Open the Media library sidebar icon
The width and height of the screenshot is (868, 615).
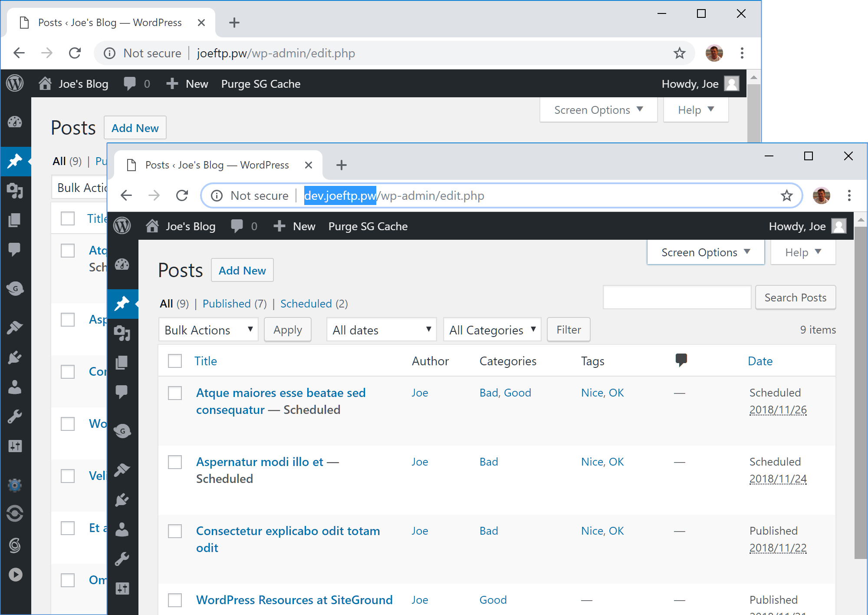point(123,333)
